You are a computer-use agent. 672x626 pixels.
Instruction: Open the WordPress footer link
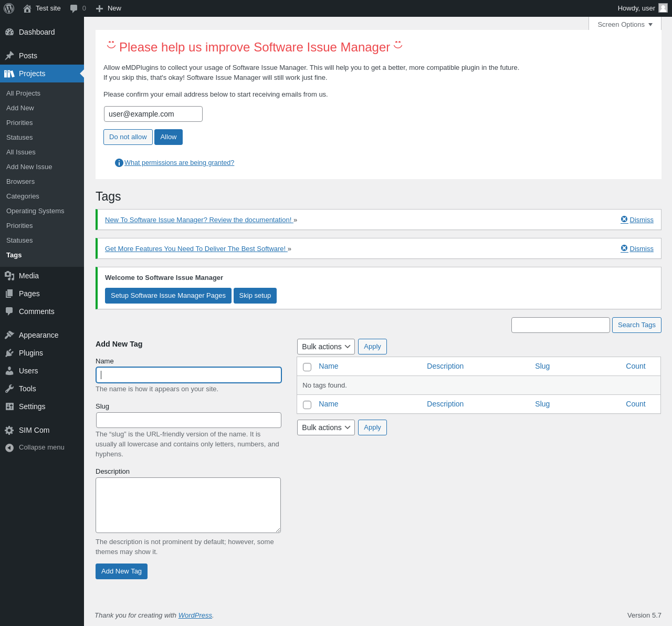(195, 615)
